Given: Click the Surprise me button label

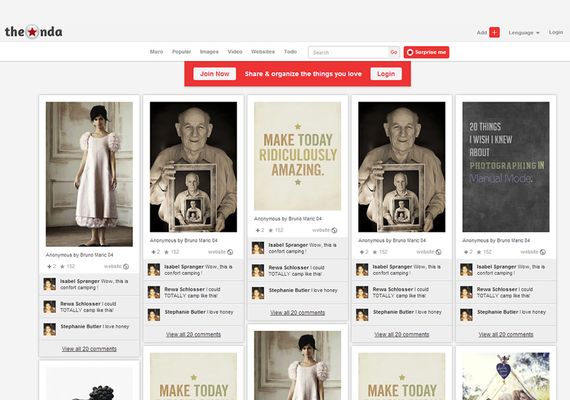Looking at the screenshot, I should (x=430, y=52).
